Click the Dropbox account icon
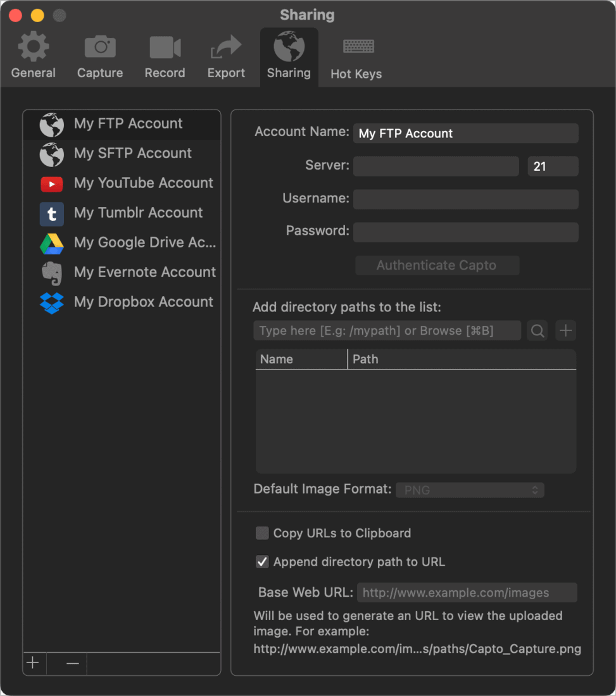 [x=51, y=302]
